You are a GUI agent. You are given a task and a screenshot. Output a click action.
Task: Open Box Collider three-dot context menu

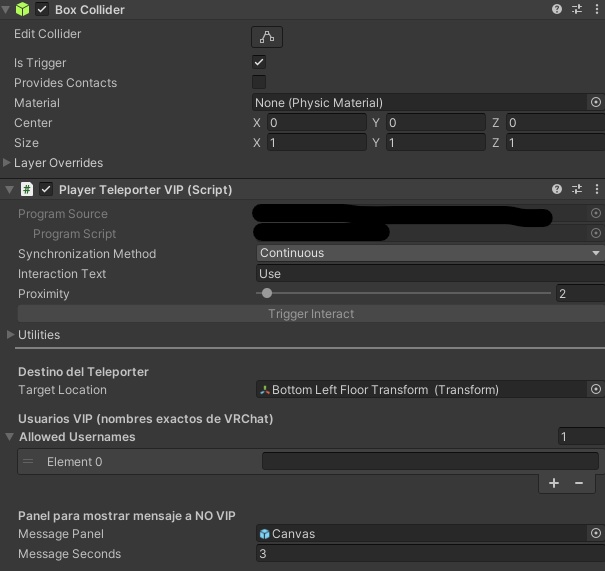597,9
